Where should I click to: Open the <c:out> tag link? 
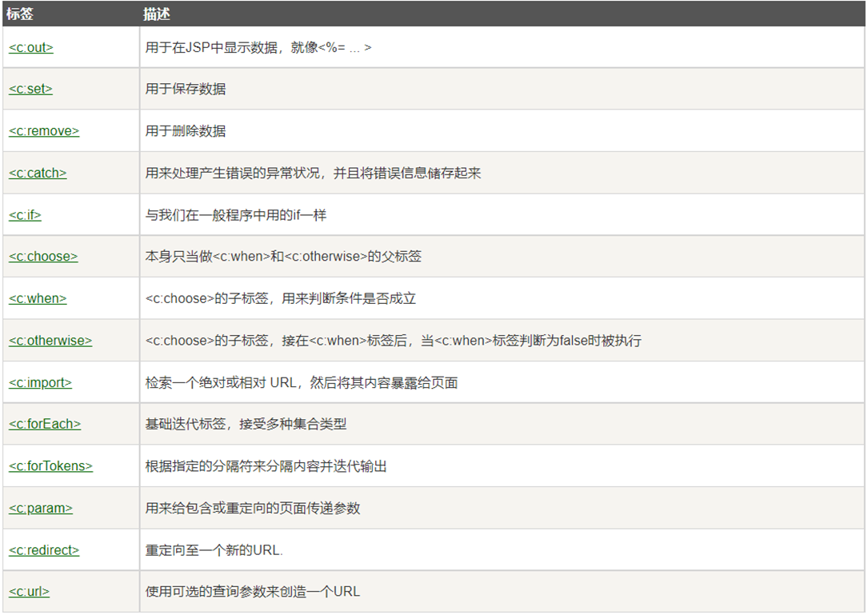tap(30, 47)
